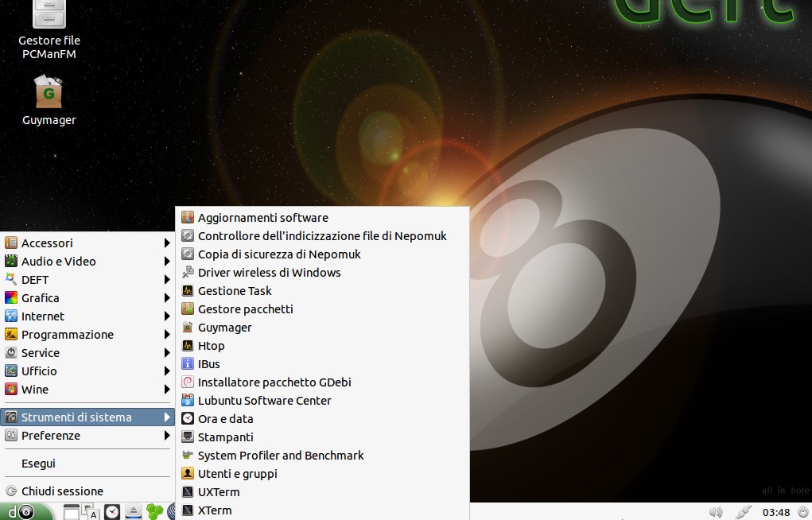Launch Htop process viewer

coord(322,346)
